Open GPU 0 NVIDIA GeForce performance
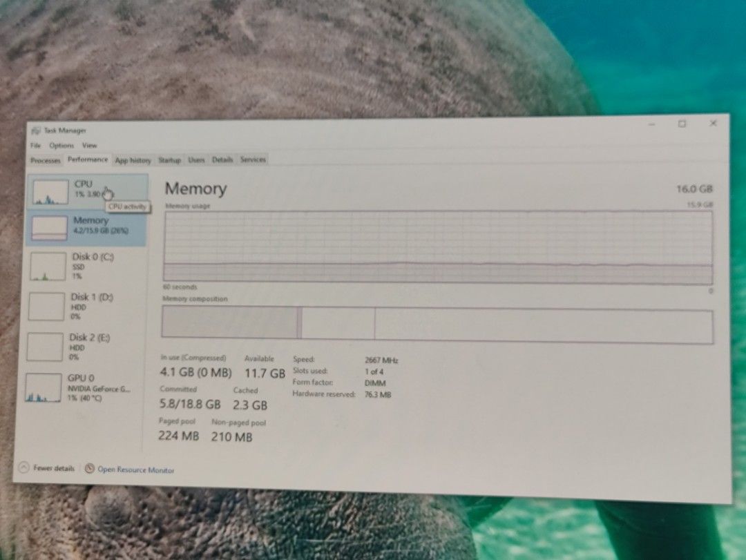Image resolution: width=746 pixels, height=560 pixels. pos(82,388)
